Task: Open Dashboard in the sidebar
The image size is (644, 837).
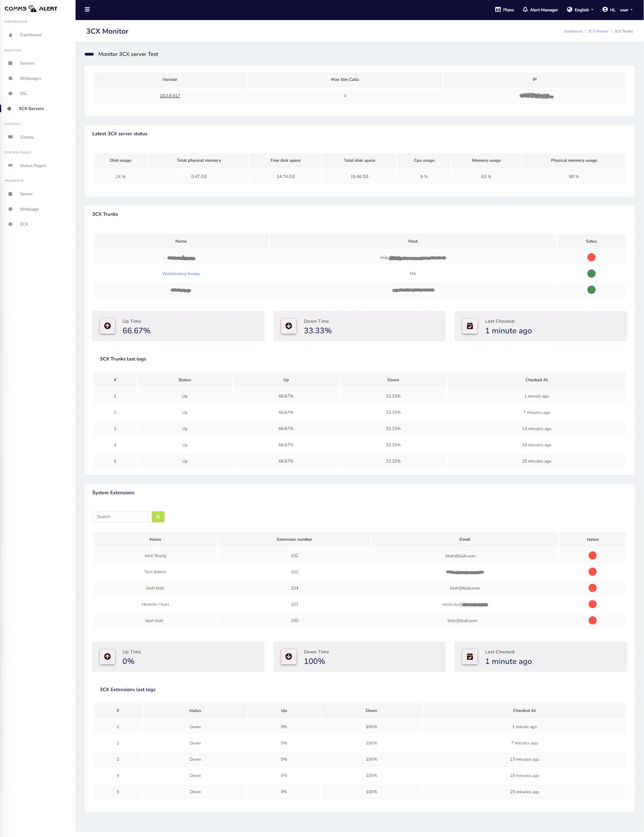Action: point(30,35)
